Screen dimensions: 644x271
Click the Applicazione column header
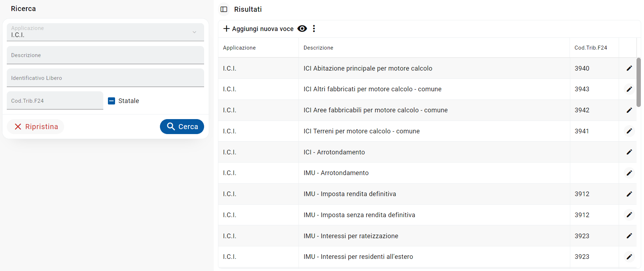(x=239, y=48)
